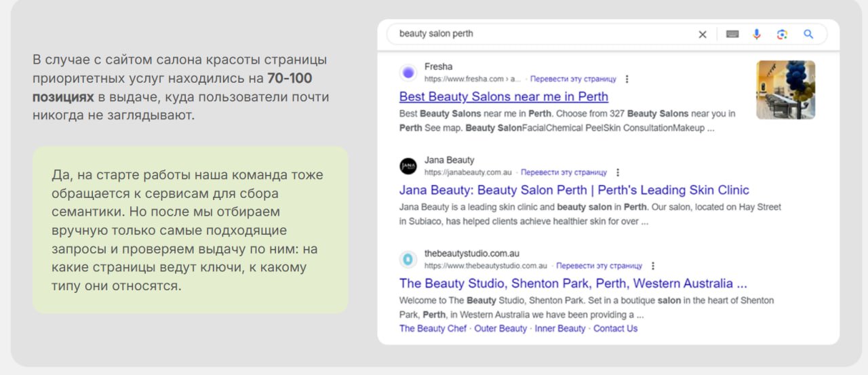
Task: Translate the Jana Beauty page
Action: 564,173
